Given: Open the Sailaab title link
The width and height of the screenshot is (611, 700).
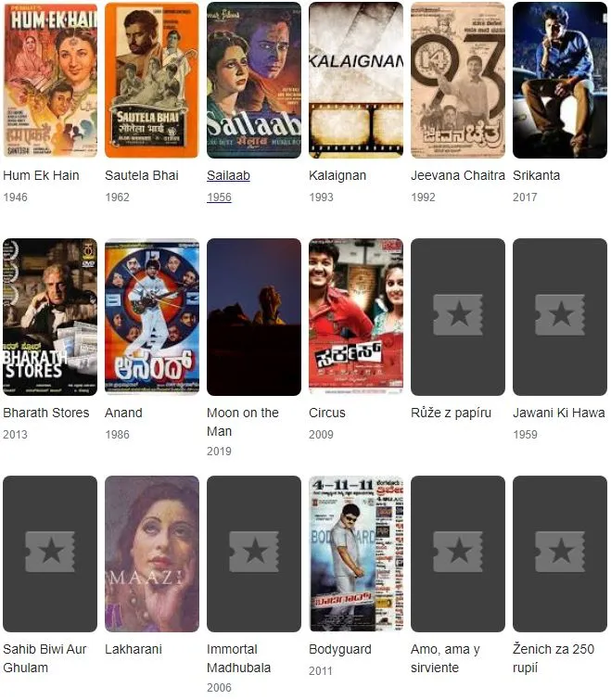Looking at the screenshot, I should 228,175.
